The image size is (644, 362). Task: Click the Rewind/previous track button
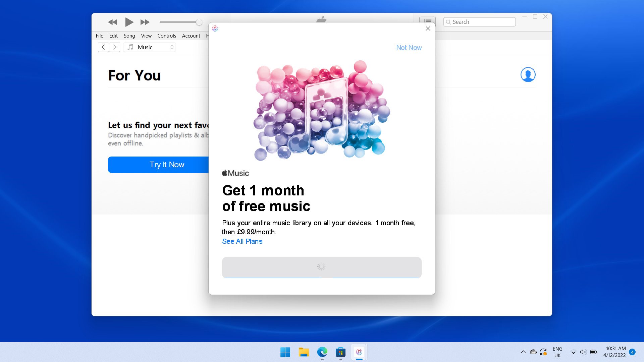[x=113, y=22]
